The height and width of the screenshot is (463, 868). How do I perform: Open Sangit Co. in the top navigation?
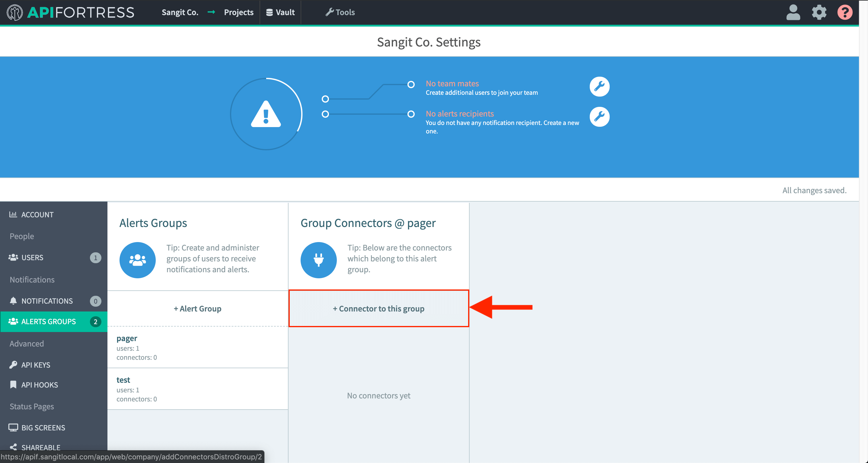pos(180,12)
